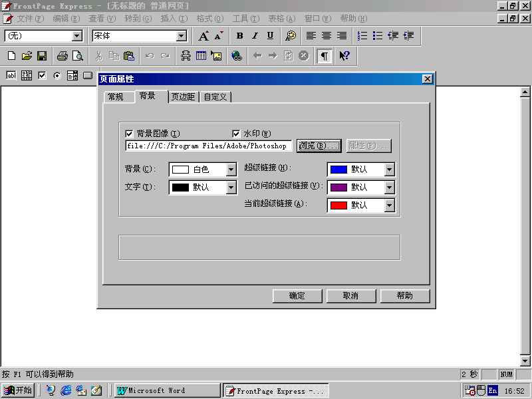Viewport: 532px width, 399px height.
Task: Open the 页边距 tab
Action: point(183,97)
